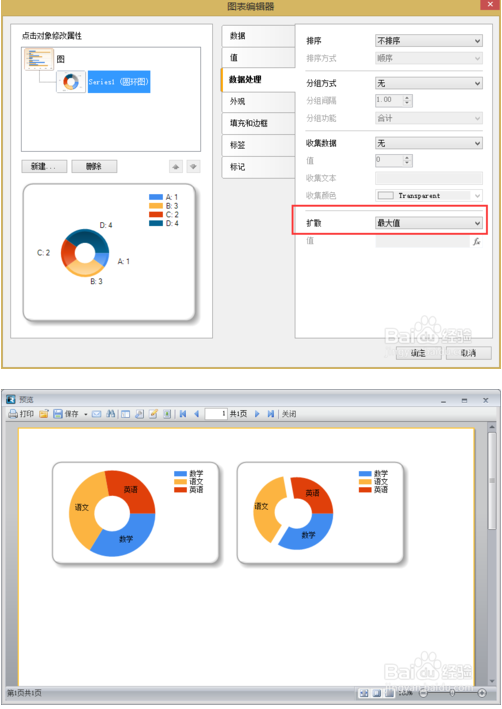Switch to the 值 tab
This screenshot has height=709, width=502.
[258, 57]
